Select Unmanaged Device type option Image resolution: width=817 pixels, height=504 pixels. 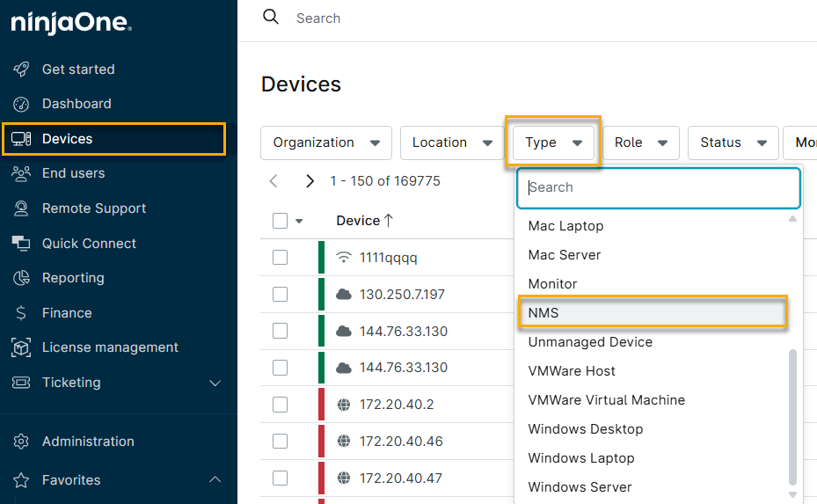pos(652,342)
